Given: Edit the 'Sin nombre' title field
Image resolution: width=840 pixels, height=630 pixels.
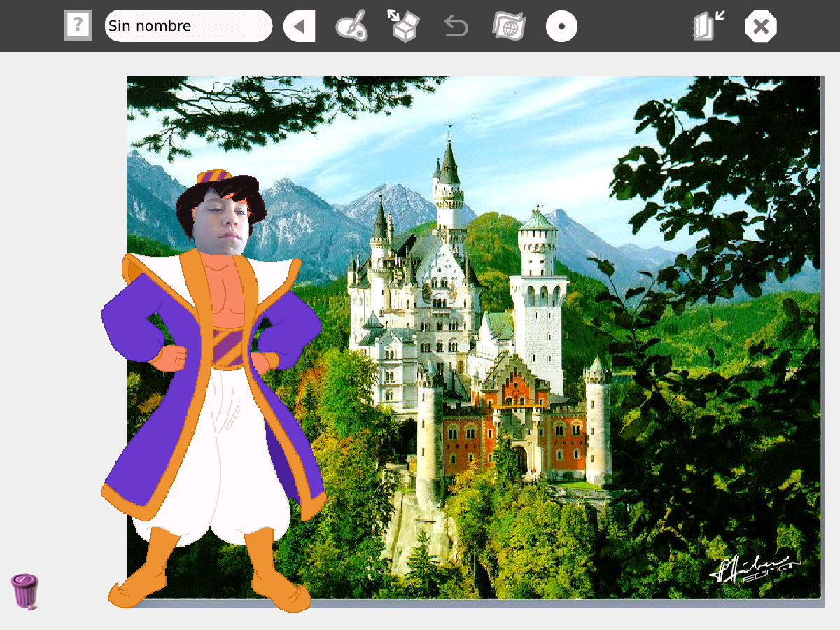Looking at the screenshot, I should (188, 26).
